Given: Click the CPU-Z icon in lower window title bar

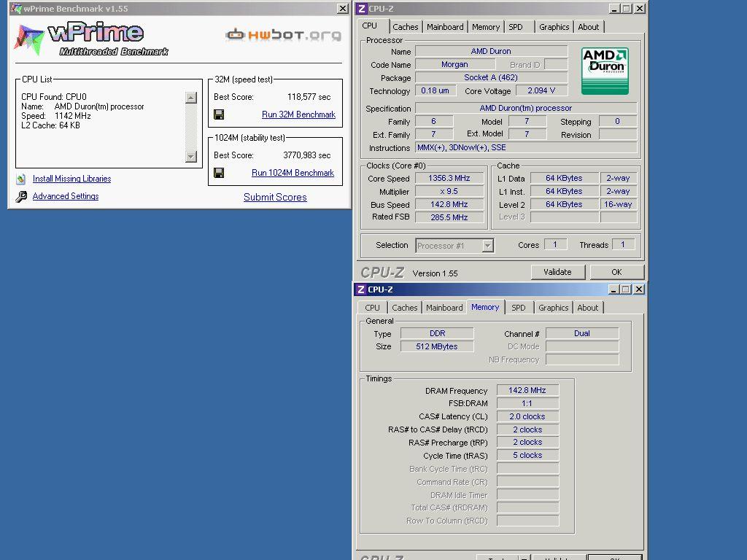Looking at the screenshot, I should 362,289.
